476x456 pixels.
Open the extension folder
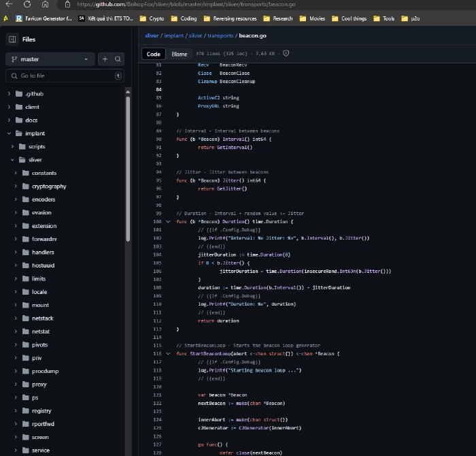click(x=44, y=226)
